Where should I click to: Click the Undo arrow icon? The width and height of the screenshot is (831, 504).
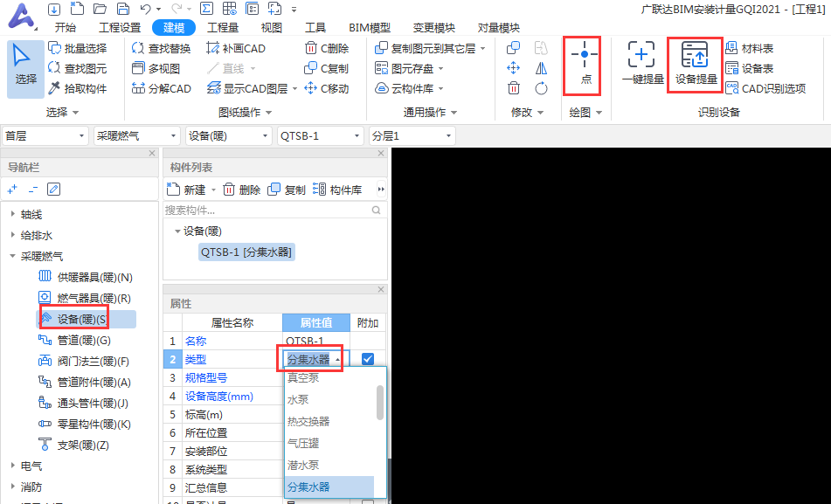pos(146,9)
